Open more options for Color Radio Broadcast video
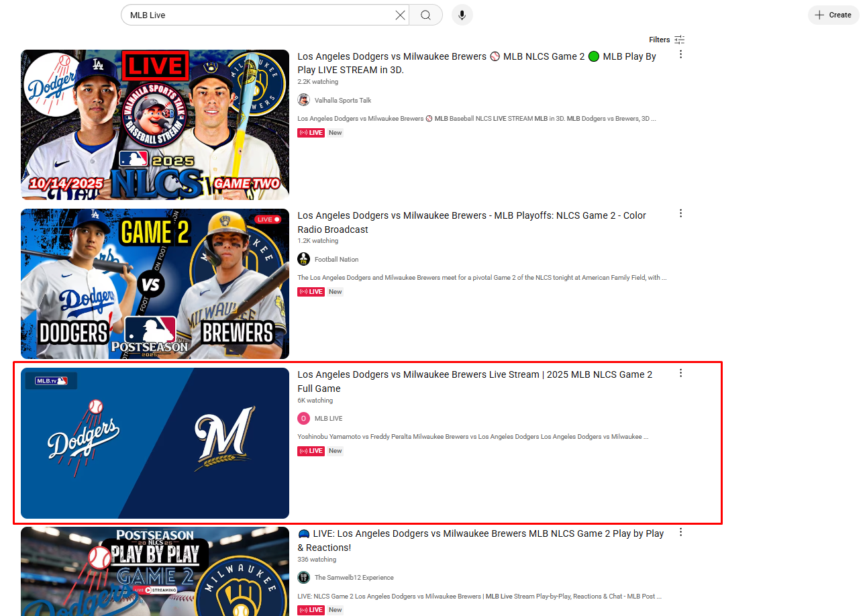Image resolution: width=867 pixels, height=616 pixels. (x=680, y=213)
